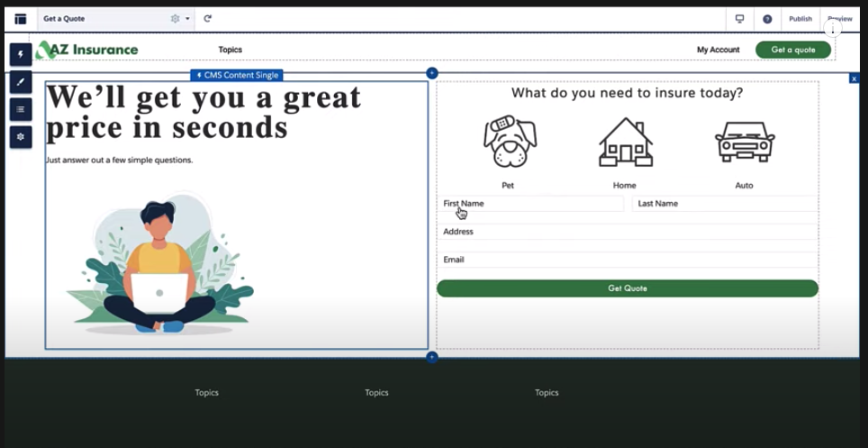868x448 pixels.
Task: Add component with top plus circle
Action: [432, 73]
